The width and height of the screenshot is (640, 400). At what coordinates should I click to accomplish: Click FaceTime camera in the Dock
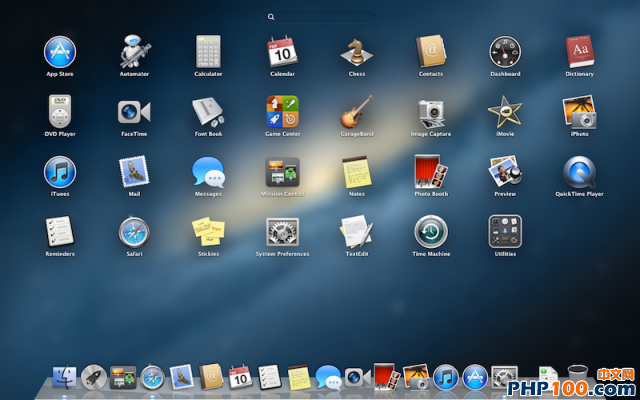pos(358,377)
